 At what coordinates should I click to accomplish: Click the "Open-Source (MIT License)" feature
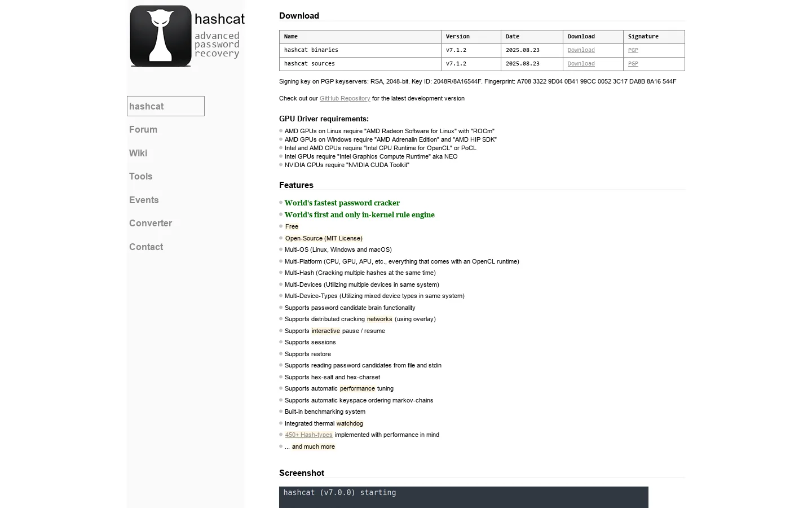(324, 238)
